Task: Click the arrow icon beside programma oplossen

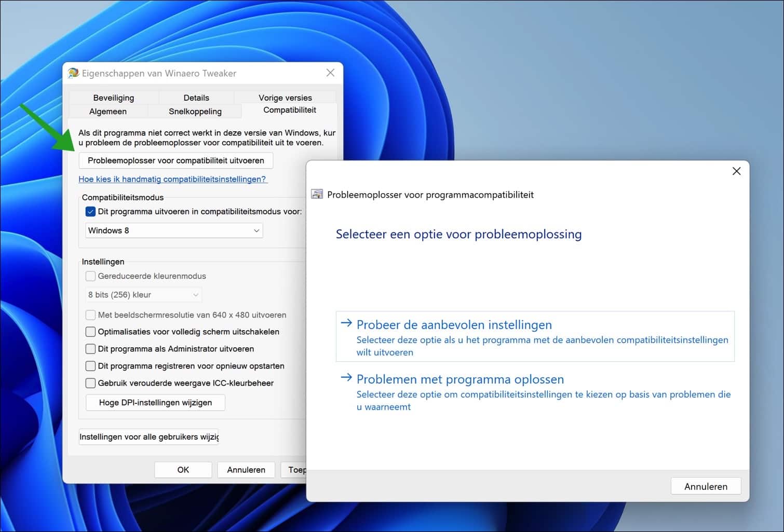Action: 346,378
